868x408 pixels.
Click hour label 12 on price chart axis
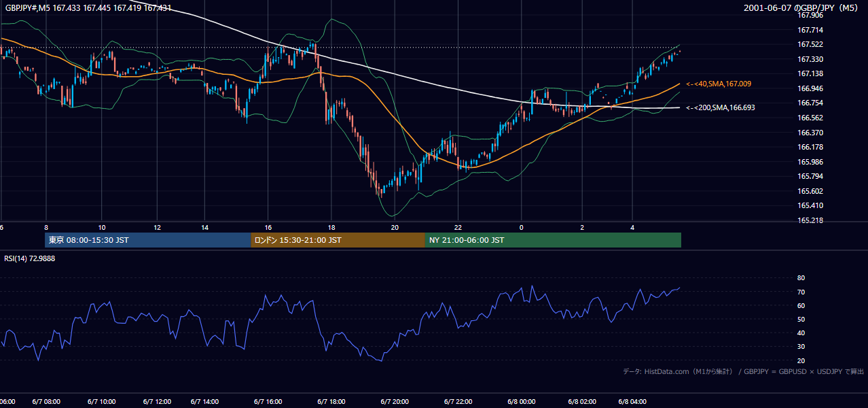pos(157,227)
